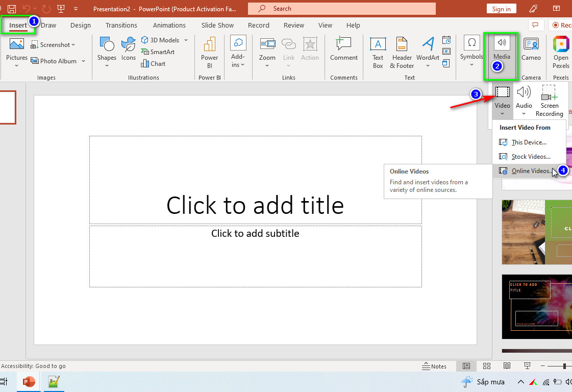The image size is (572, 392).
Task: Select the wooden desk design thumbnail
Action: pos(537,232)
